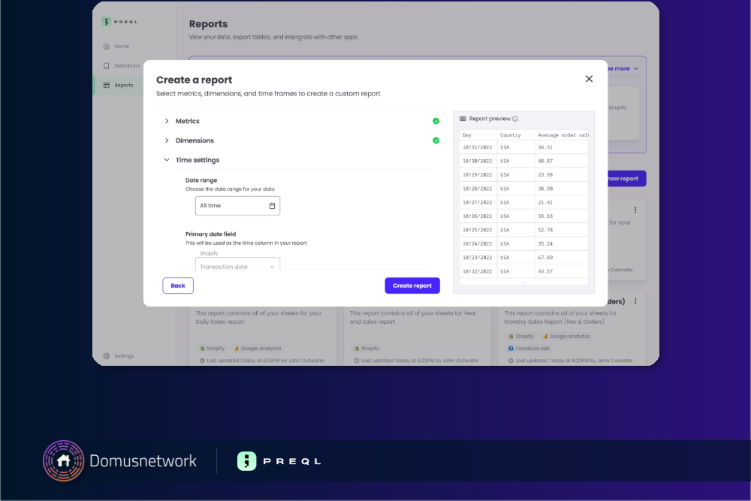
Task: Click Google analytics tag on Daily Sales card
Action: [257, 349]
